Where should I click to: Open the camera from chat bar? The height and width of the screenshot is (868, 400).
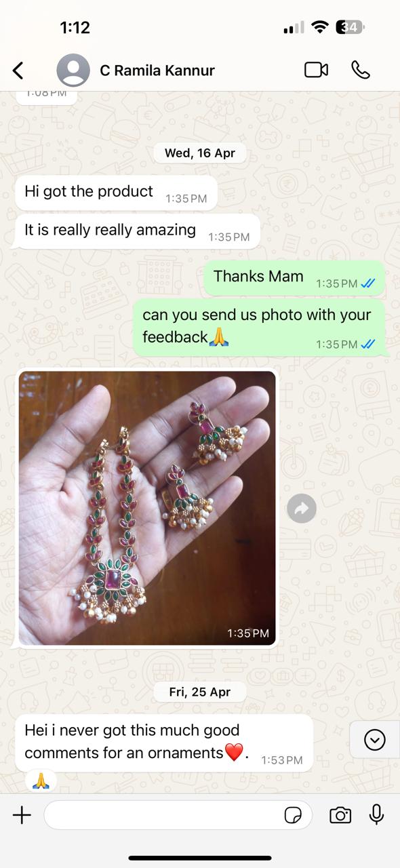tap(340, 815)
